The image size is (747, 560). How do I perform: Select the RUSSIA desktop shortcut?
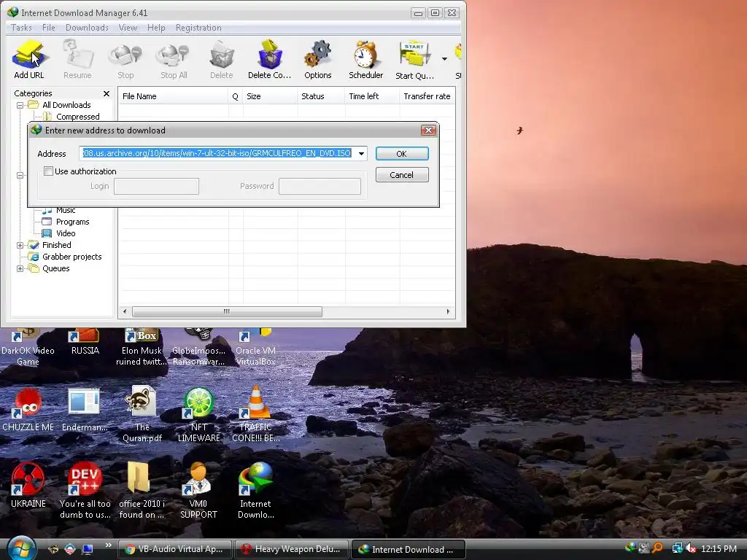coord(85,343)
